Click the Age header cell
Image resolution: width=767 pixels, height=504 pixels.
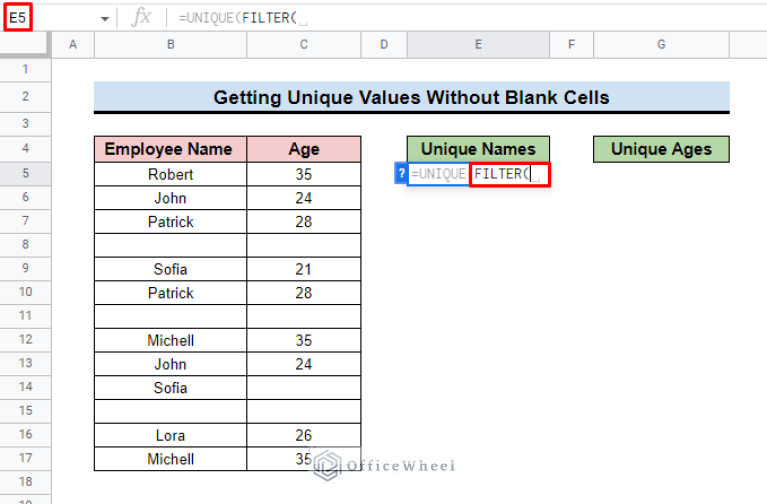(304, 149)
